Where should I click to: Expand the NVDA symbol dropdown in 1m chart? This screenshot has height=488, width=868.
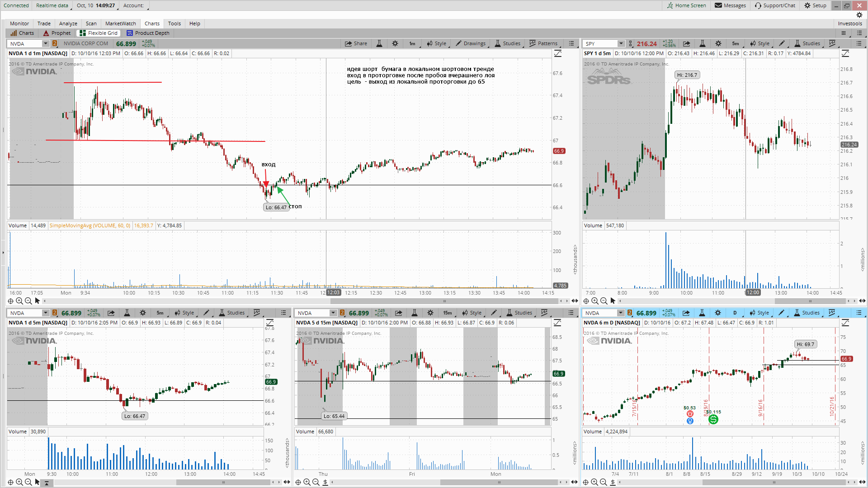click(46, 44)
